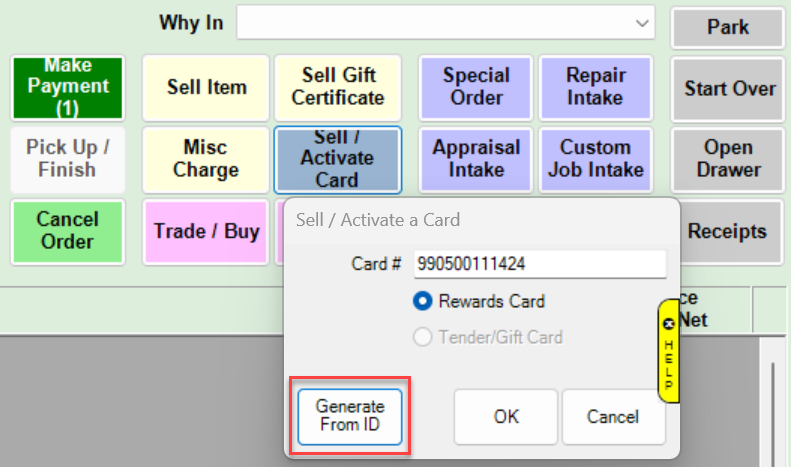Click in the Card # input field
The height and width of the screenshot is (467, 791).
(x=539, y=264)
